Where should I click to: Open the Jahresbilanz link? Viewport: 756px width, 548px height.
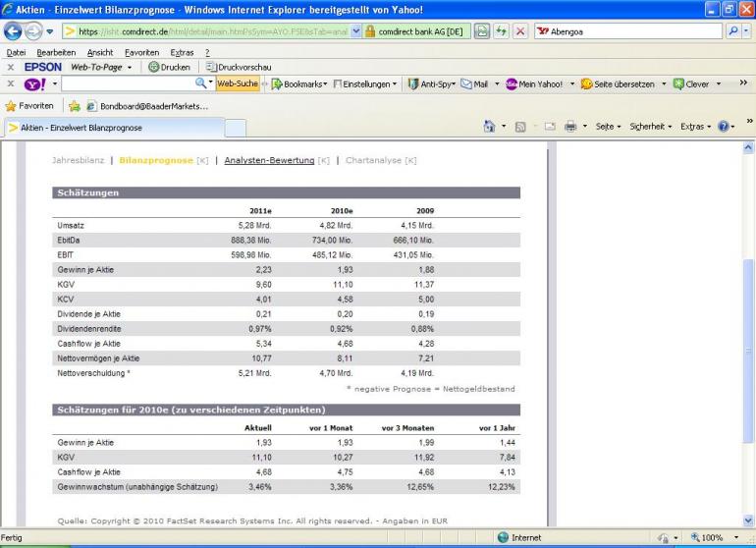(78, 159)
